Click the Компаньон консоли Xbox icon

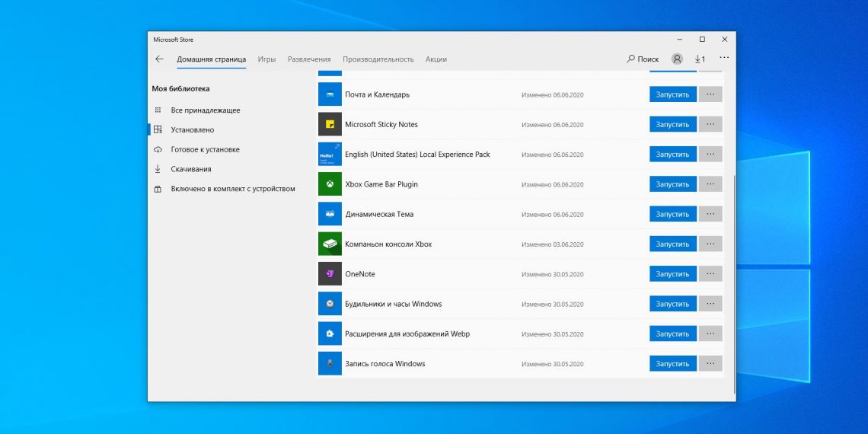click(x=330, y=244)
